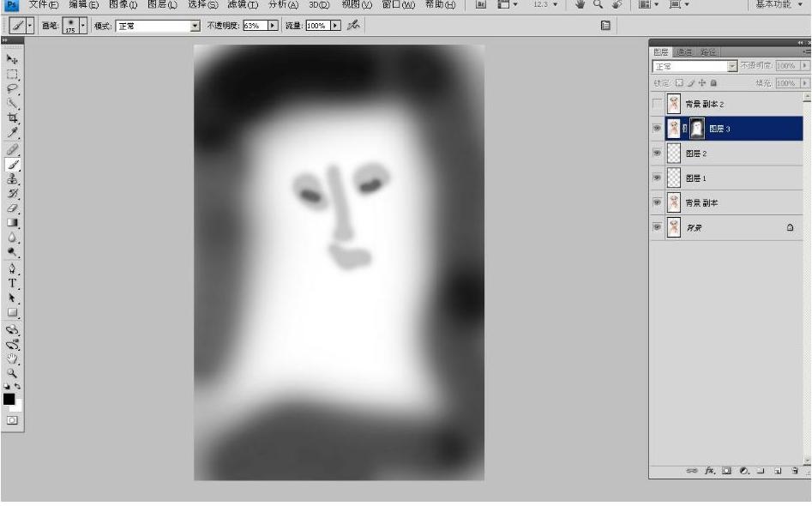Enable airbrush mode in options bar
Viewport: 812px width, 506px height.
[353, 25]
